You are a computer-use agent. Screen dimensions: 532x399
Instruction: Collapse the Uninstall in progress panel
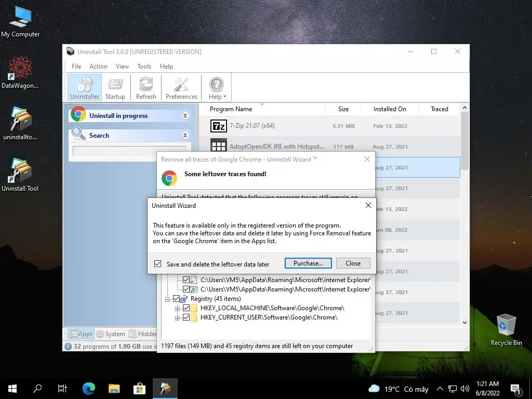pos(185,116)
